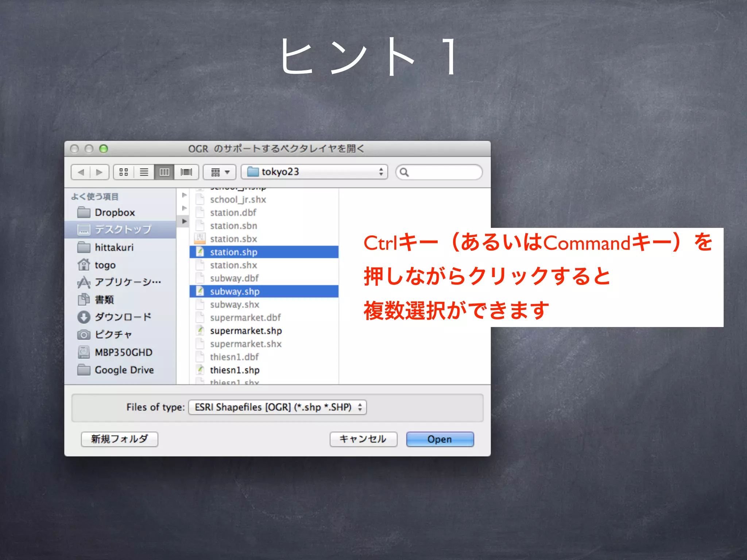Select the thiesn1.shp file
This screenshot has width=747, height=560.
pyautogui.click(x=264, y=370)
